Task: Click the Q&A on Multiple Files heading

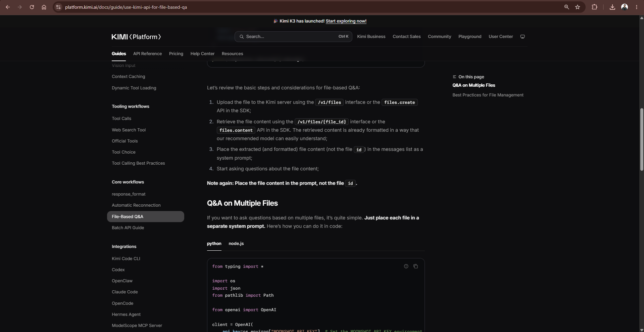Action: click(x=242, y=203)
